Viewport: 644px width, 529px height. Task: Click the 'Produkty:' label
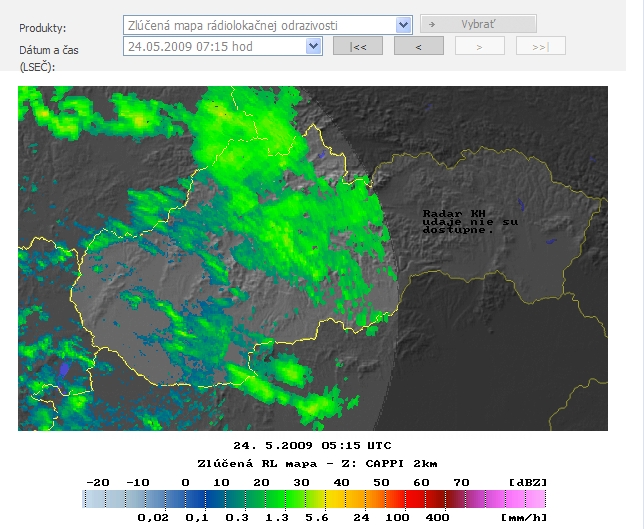[42, 27]
